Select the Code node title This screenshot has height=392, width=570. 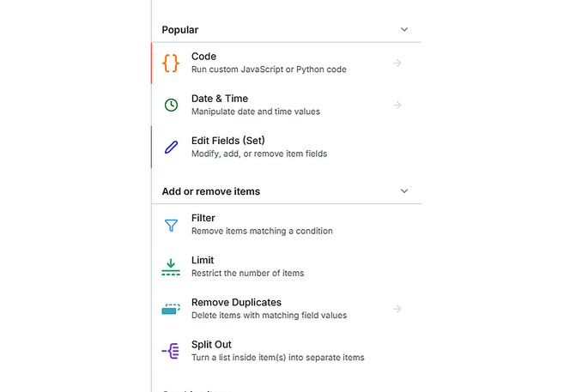[x=203, y=57]
